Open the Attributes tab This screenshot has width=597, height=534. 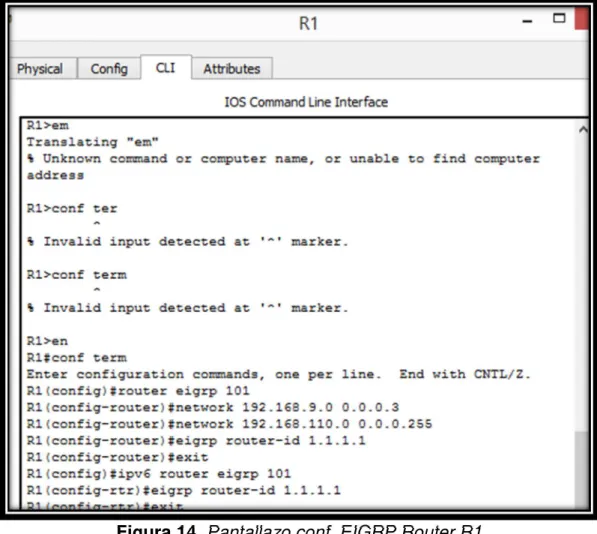point(232,69)
